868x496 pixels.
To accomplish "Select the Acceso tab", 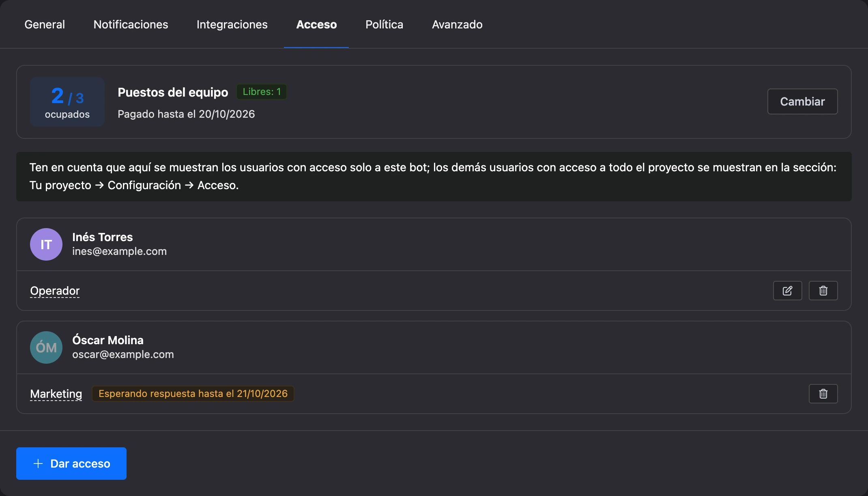I will pos(316,24).
